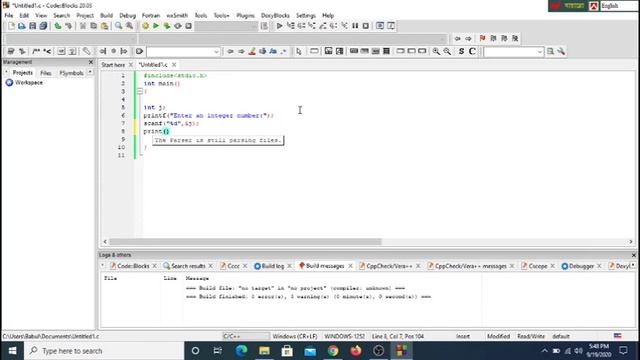Open the build target dropdown

click(x=226, y=26)
